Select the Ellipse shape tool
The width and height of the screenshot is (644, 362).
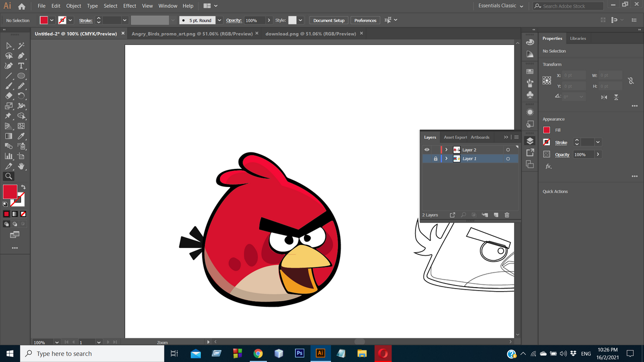tap(21, 76)
